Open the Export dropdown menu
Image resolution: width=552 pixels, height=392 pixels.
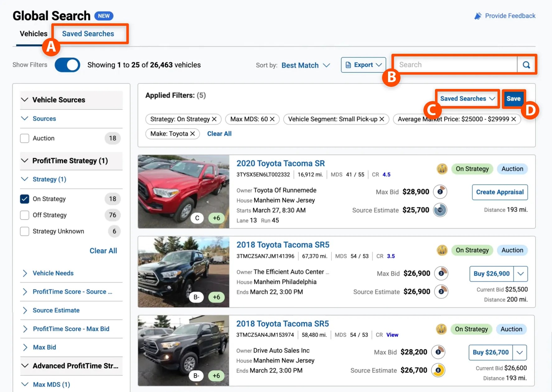coord(363,65)
